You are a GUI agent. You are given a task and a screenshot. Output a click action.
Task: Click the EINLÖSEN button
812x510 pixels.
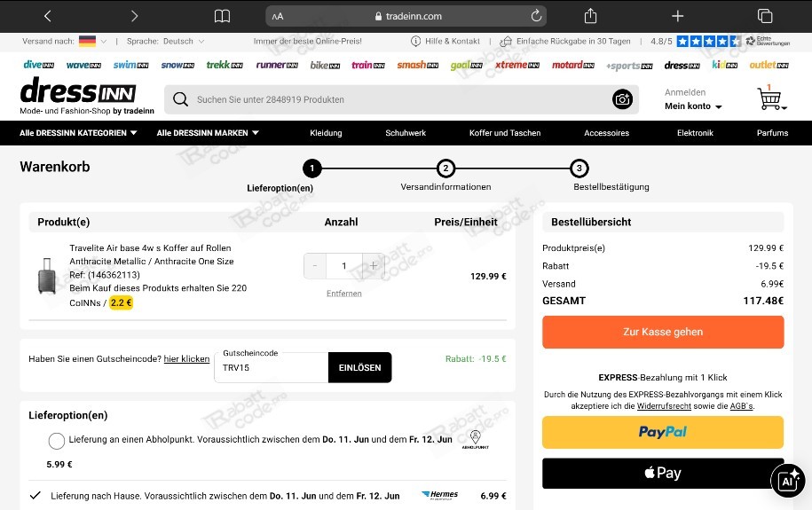pos(360,367)
